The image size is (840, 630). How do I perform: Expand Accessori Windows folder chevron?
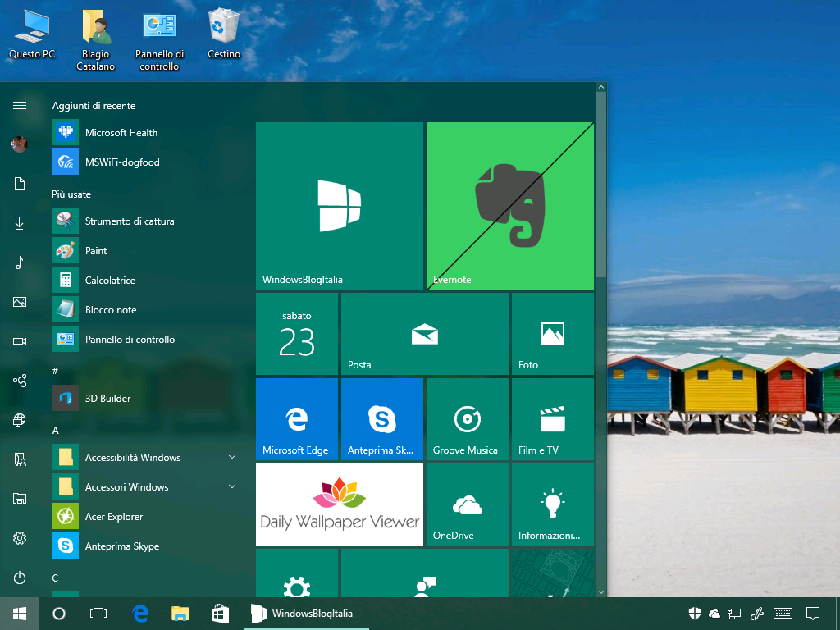coord(232,486)
